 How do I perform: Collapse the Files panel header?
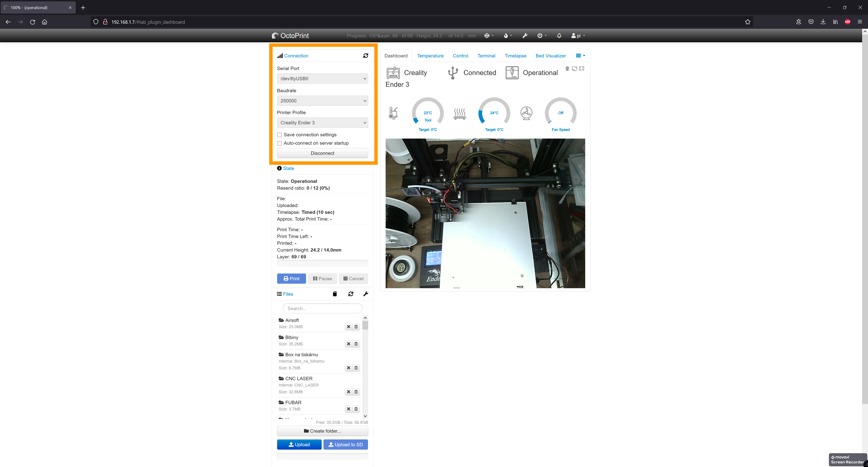click(288, 294)
